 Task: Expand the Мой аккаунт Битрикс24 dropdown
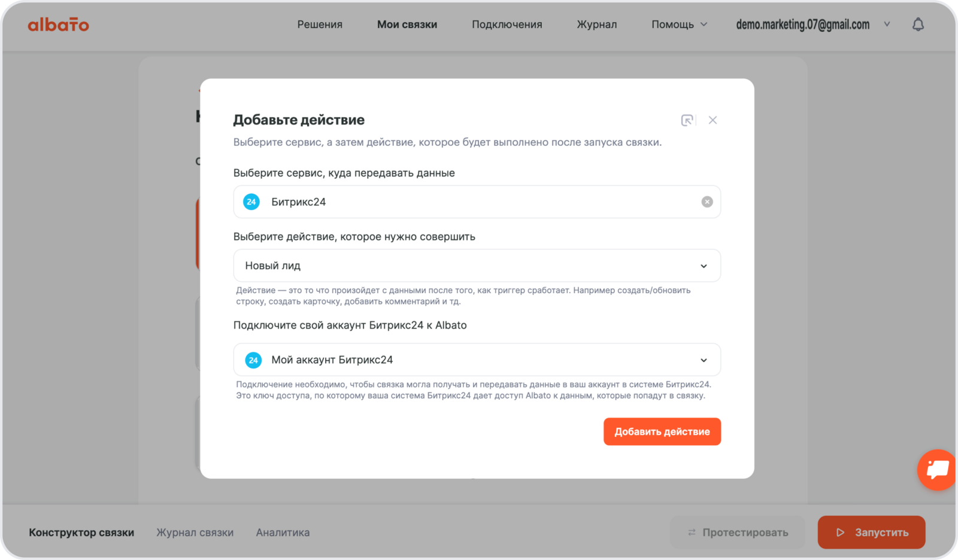click(x=704, y=360)
